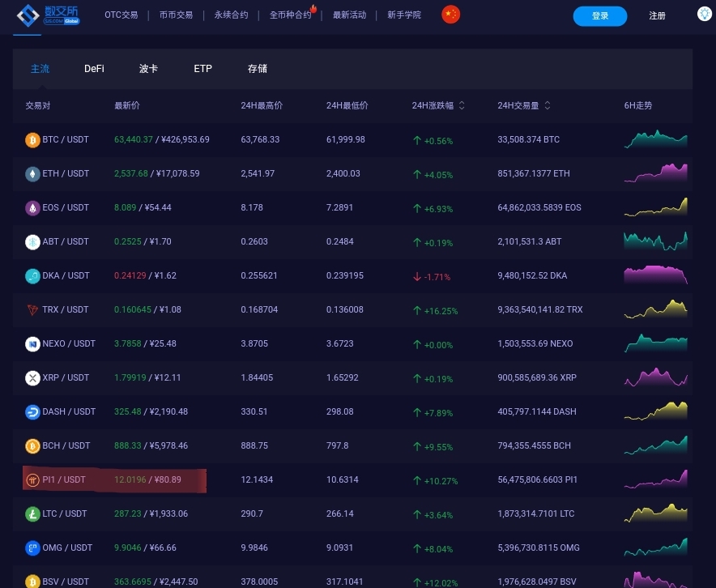
Task: Click the BTC coin icon
Action: click(32, 139)
